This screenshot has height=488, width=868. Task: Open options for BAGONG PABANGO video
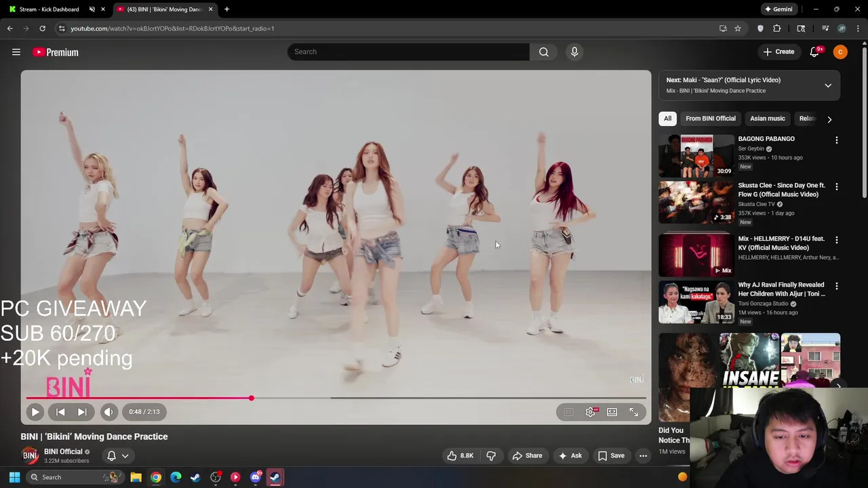click(836, 140)
